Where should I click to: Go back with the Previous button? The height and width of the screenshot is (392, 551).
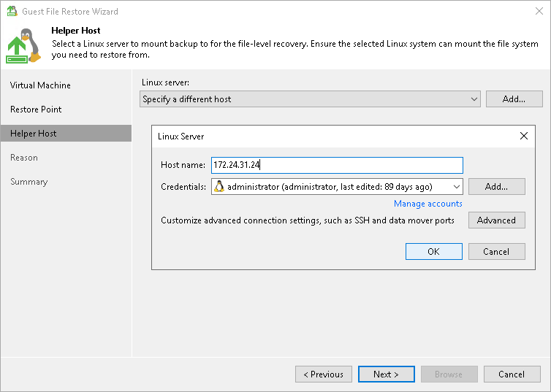tap(324, 374)
